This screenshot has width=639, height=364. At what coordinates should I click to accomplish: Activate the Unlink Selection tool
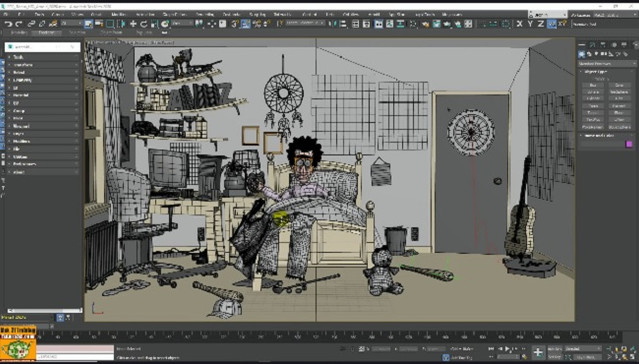pyautogui.click(x=42, y=24)
